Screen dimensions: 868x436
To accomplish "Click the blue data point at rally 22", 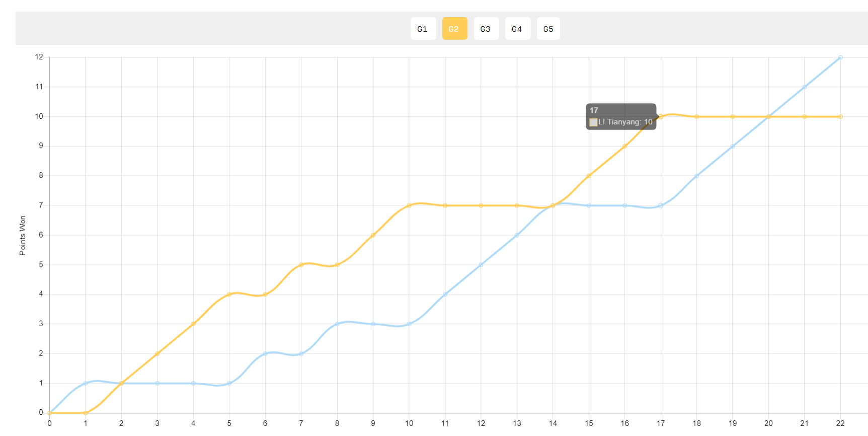I will click(840, 57).
